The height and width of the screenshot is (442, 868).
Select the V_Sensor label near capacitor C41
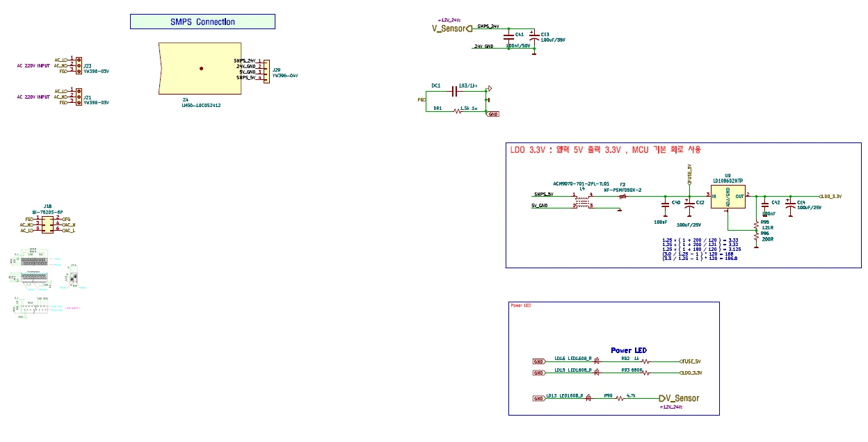pyautogui.click(x=452, y=28)
